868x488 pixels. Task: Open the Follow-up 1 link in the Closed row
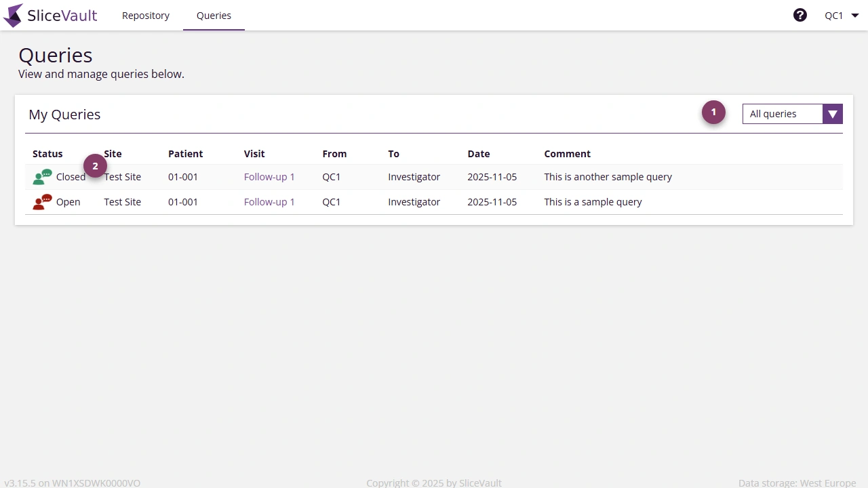coord(269,176)
